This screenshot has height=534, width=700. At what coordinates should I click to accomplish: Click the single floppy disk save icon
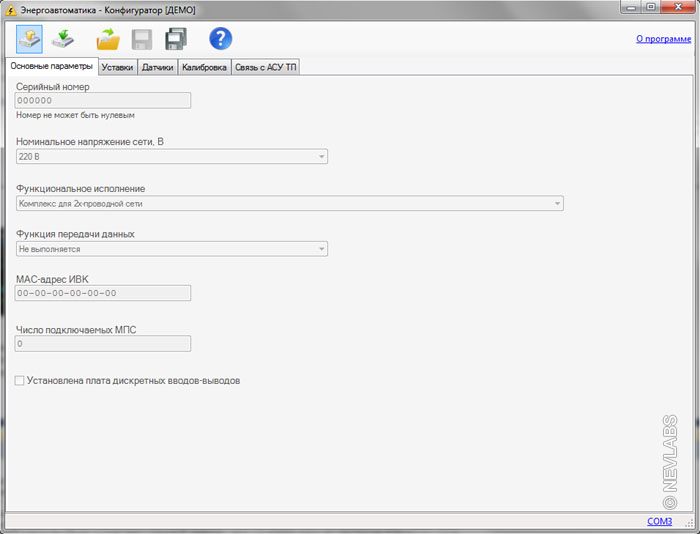(143, 39)
